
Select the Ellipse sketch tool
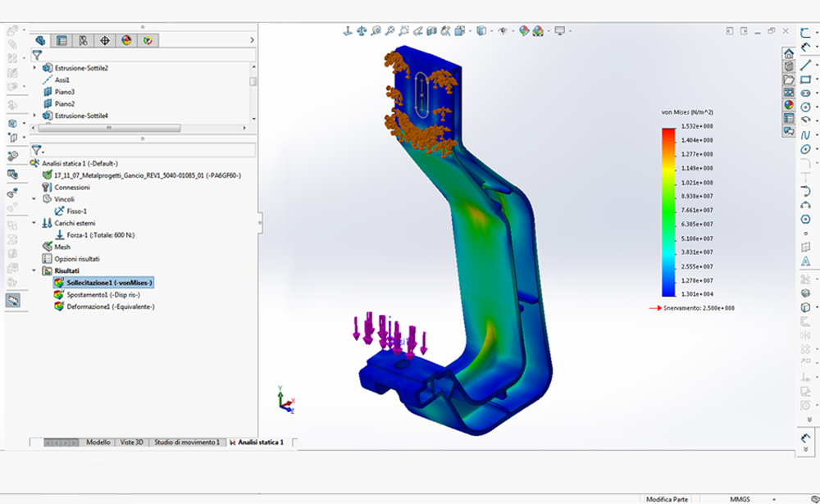pyautogui.click(x=805, y=149)
